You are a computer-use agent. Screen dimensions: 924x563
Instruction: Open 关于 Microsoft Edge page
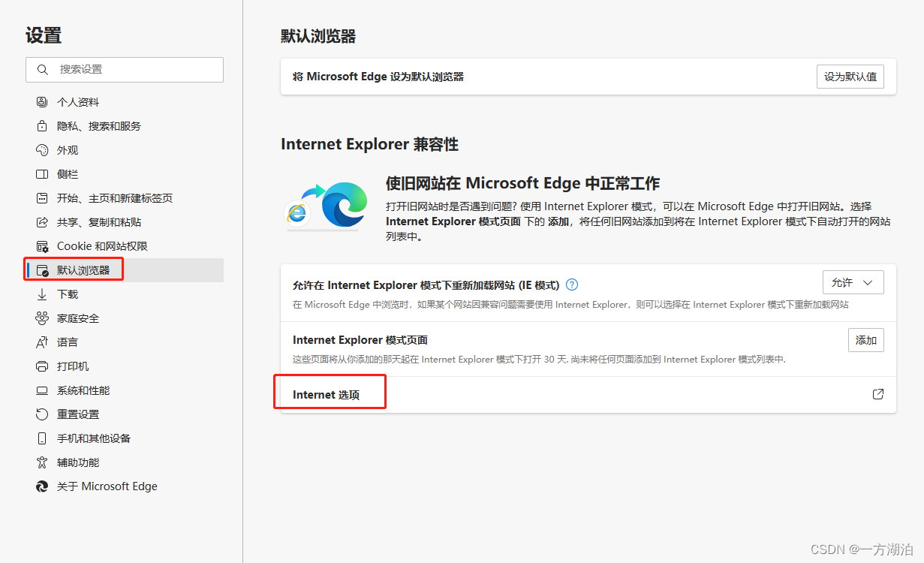125,486
